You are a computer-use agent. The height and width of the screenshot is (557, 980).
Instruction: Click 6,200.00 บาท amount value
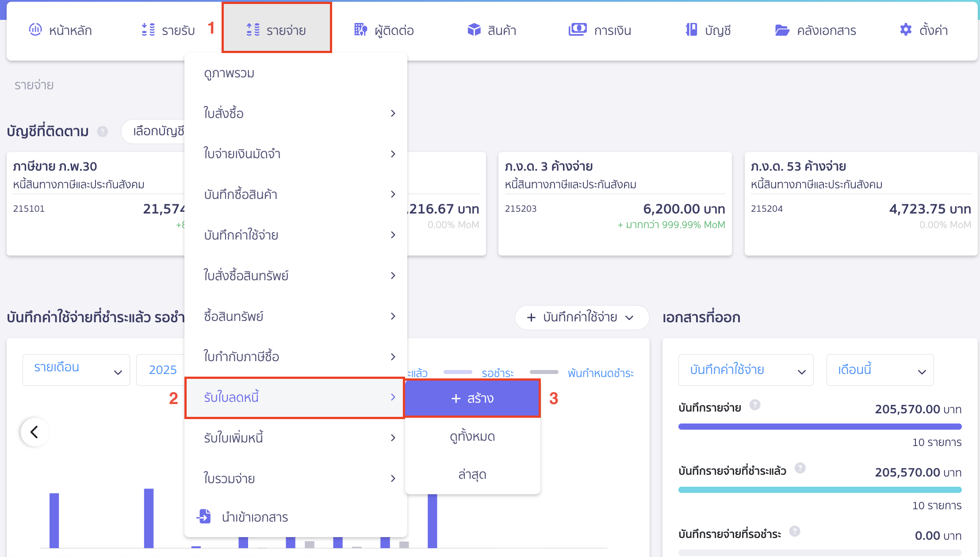click(x=684, y=209)
